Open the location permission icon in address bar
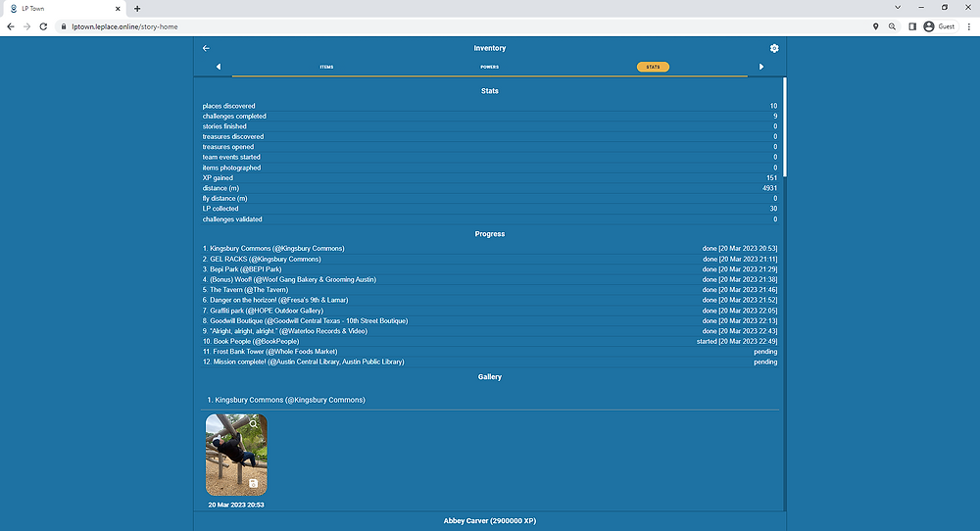The image size is (980, 531). (875, 26)
